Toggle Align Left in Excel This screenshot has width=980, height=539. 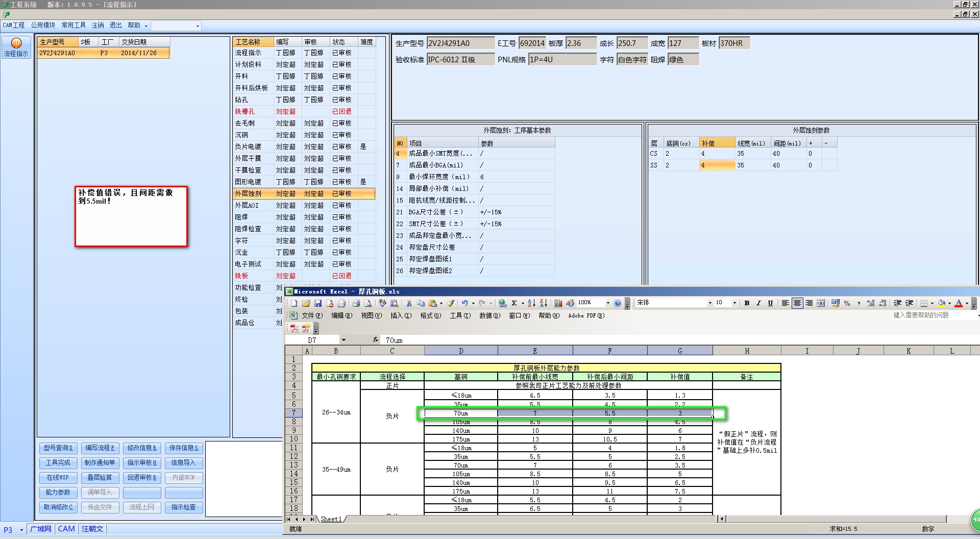(x=786, y=303)
